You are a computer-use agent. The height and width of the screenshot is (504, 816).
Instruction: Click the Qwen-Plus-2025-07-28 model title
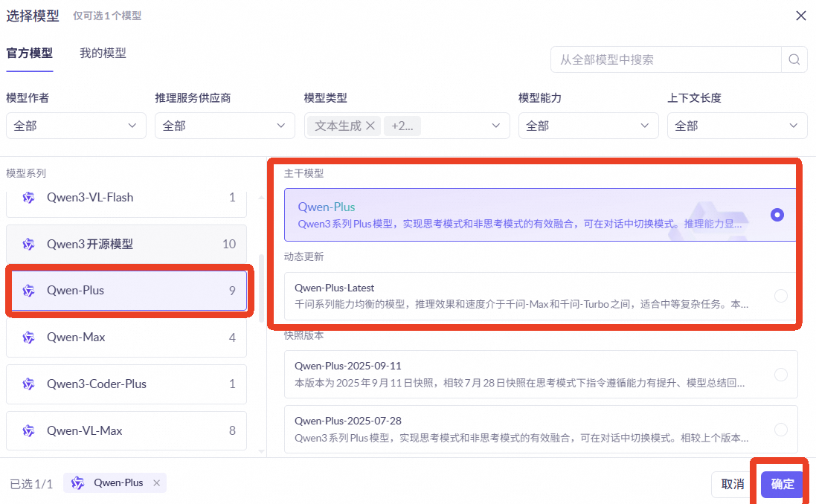click(x=347, y=421)
